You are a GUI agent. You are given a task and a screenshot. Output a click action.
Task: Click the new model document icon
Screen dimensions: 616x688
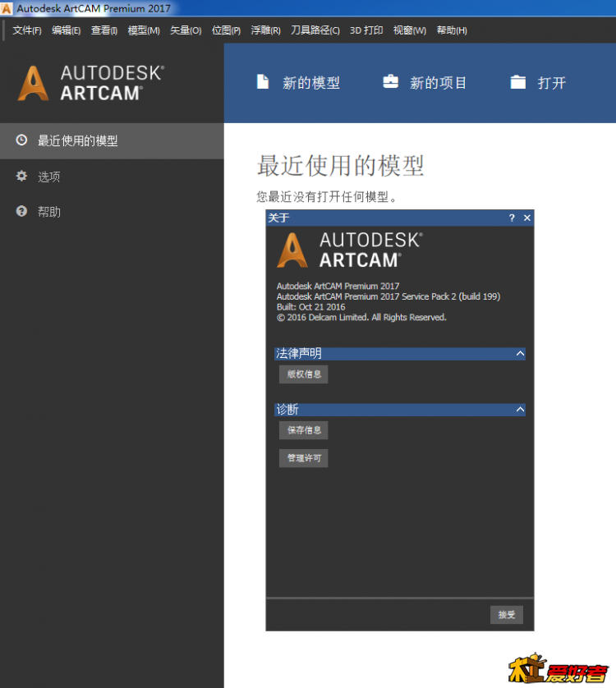click(263, 81)
